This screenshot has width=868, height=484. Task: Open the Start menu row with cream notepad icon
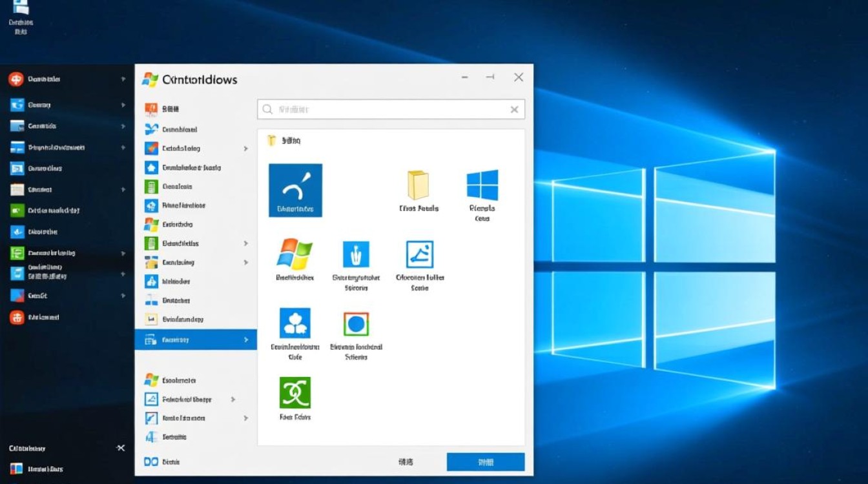(67, 190)
